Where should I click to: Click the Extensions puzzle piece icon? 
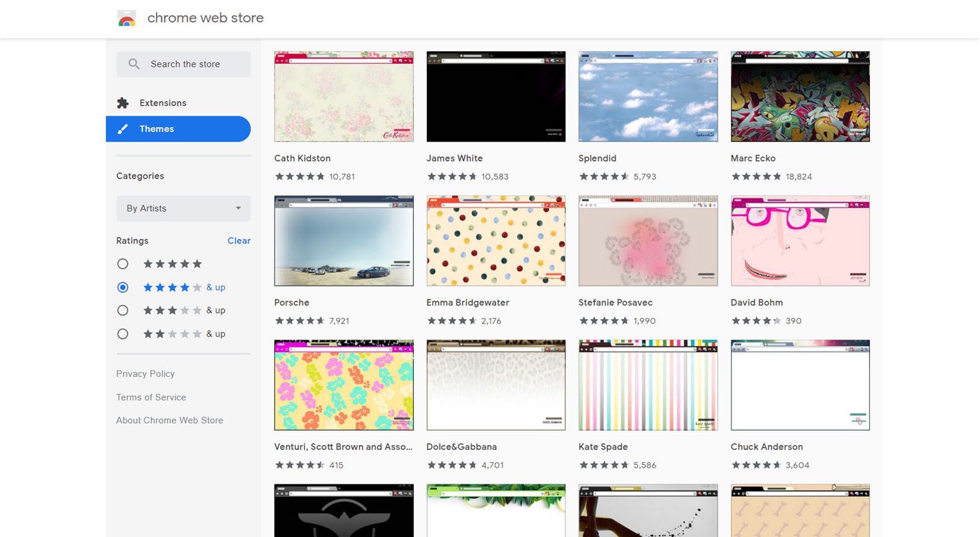coord(123,103)
